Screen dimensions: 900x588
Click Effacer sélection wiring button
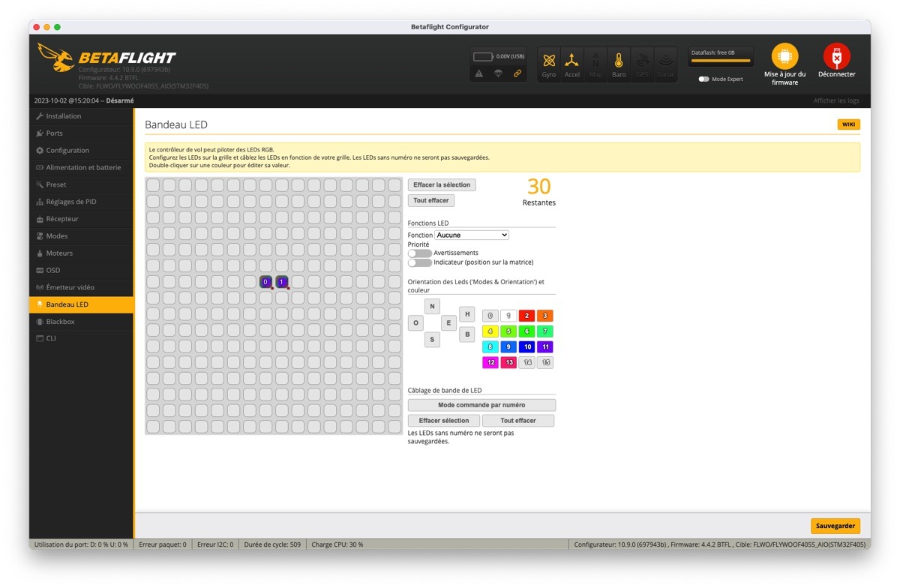[x=444, y=421]
